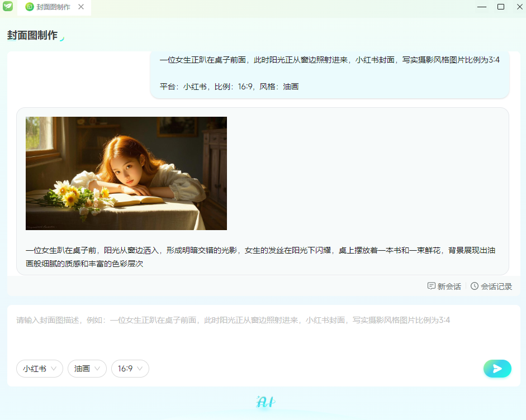The image size is (526, 420).
Task: Open the 16:9 ratio dropdown
Action: pyautogui.click(x=130, y=369)
